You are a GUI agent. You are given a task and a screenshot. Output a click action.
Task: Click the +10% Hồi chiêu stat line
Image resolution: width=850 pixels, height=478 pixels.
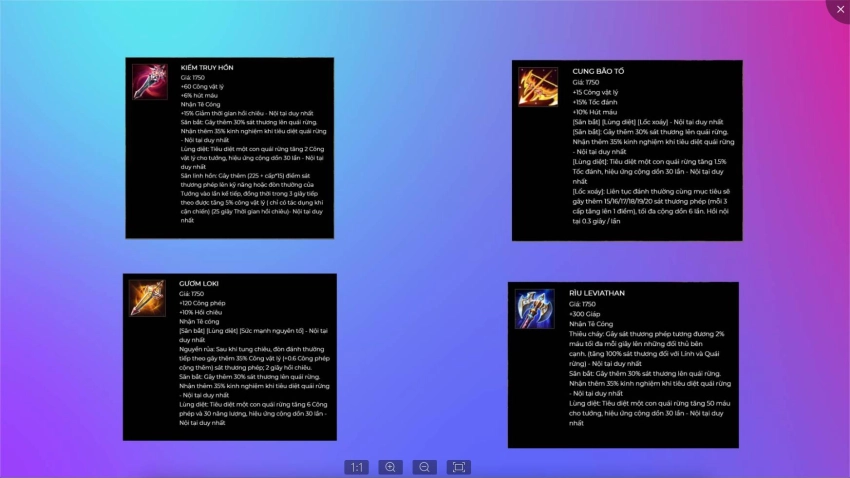coord(200,313)
